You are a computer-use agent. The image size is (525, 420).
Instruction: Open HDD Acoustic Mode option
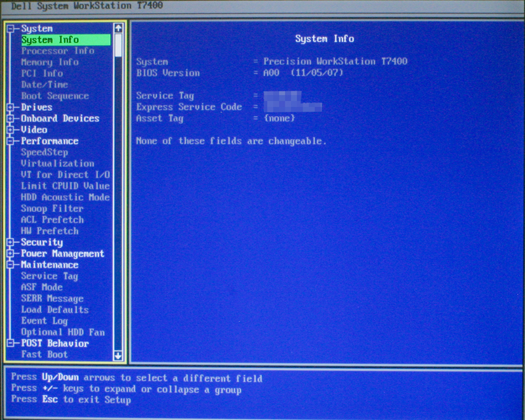[66, 198]
